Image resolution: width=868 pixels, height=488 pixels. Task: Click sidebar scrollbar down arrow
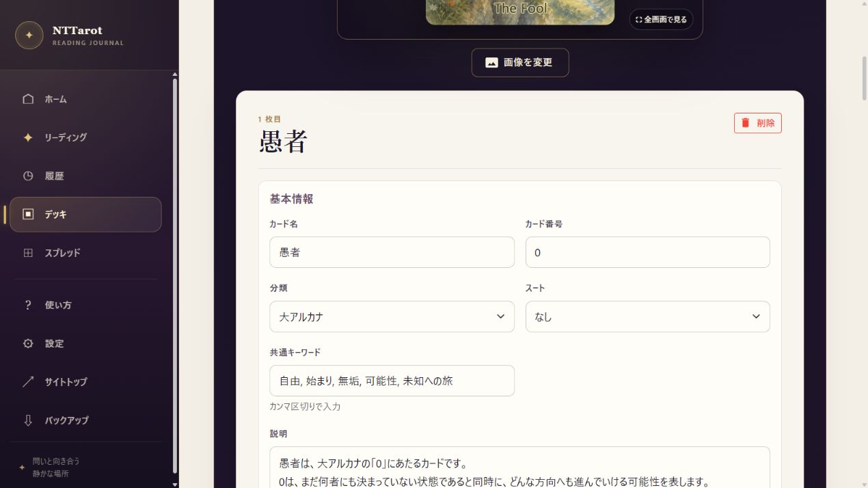point(175,484)
